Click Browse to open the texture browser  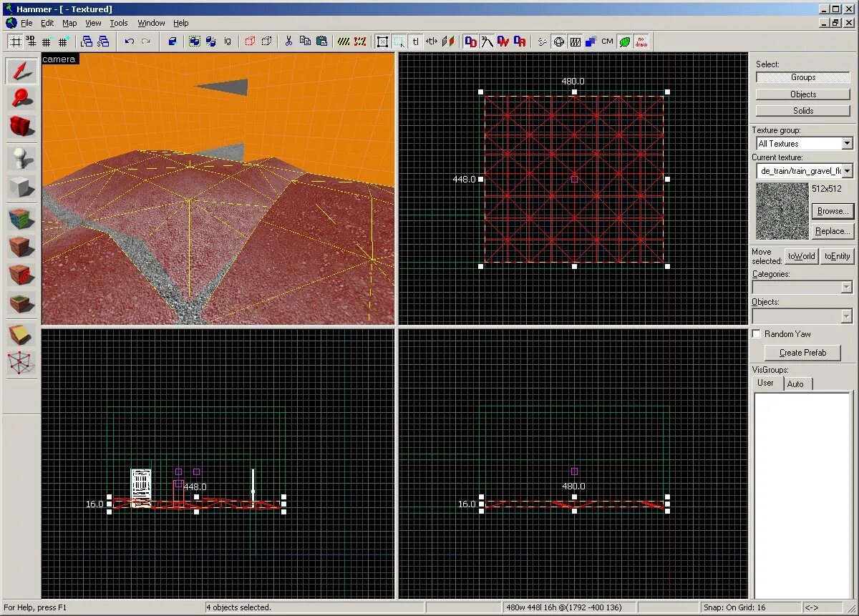pyautogui.click(x=833, y=211)
